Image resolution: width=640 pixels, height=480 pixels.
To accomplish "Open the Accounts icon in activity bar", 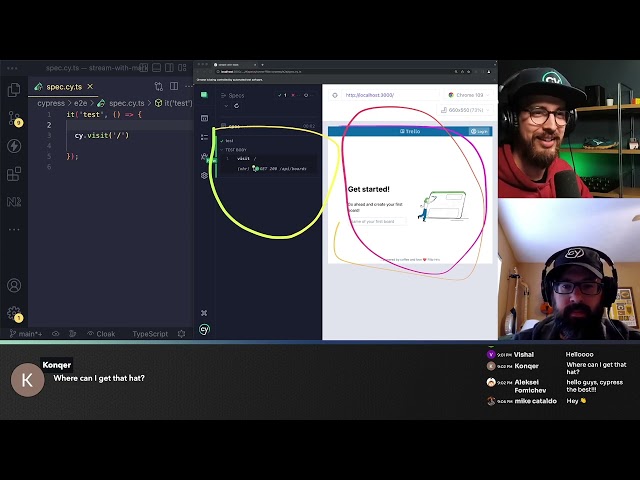I will 14,285.
